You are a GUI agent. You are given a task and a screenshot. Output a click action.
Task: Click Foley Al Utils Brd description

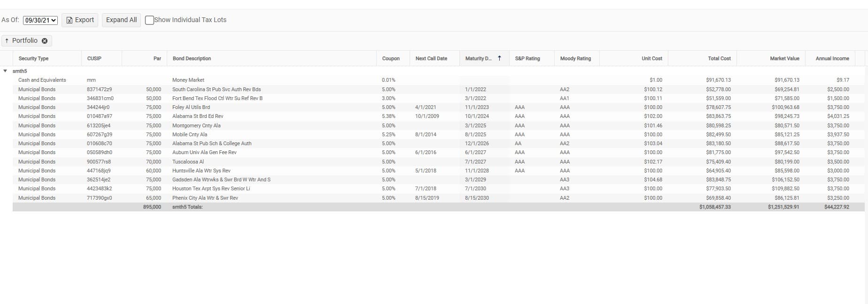pyautogui.click(x=191, y=107)
